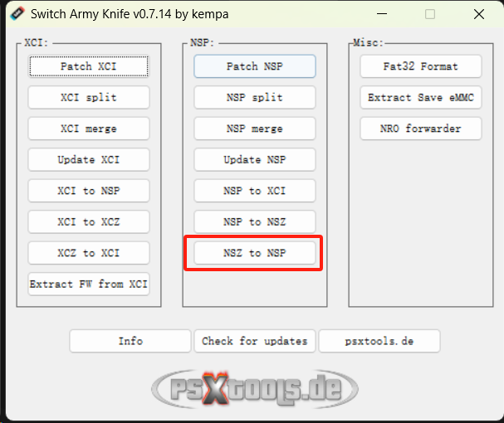
Task: Click the Patch XCI button
Action: (x=89, y=66)
